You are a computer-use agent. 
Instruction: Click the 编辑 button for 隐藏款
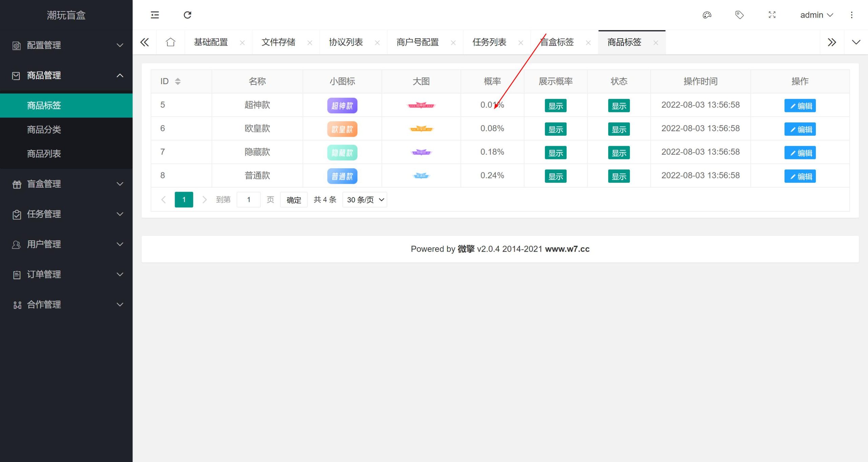(800, 152)
